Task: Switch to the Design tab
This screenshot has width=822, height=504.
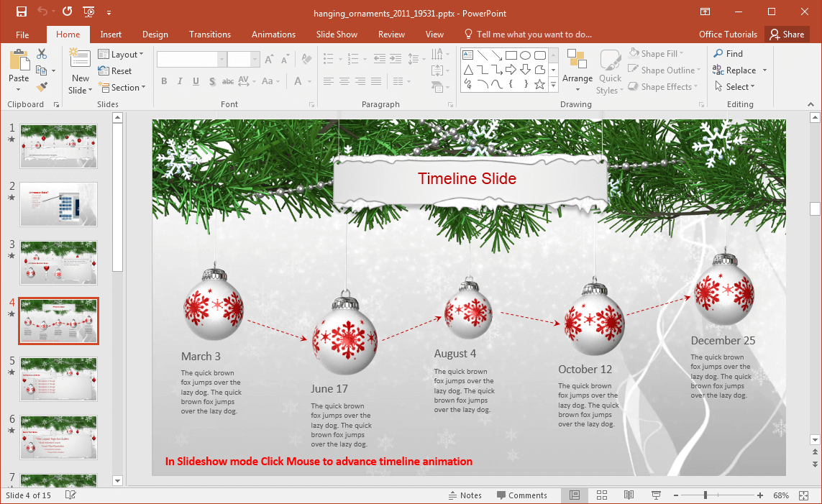Action: [155, 35]
